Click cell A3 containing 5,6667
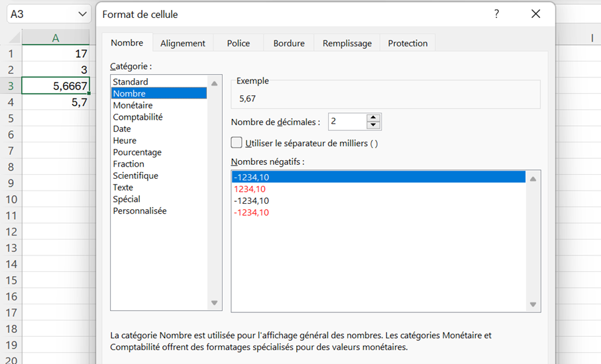Image resolution: width=601 pixels, height=364 pixels. 56,86
